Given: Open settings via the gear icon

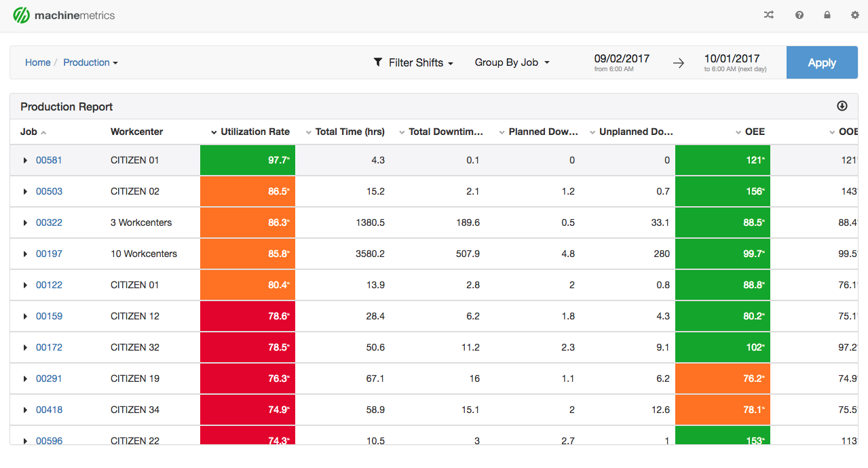Looking at the screenshot, I should click(x=855, y=14).
